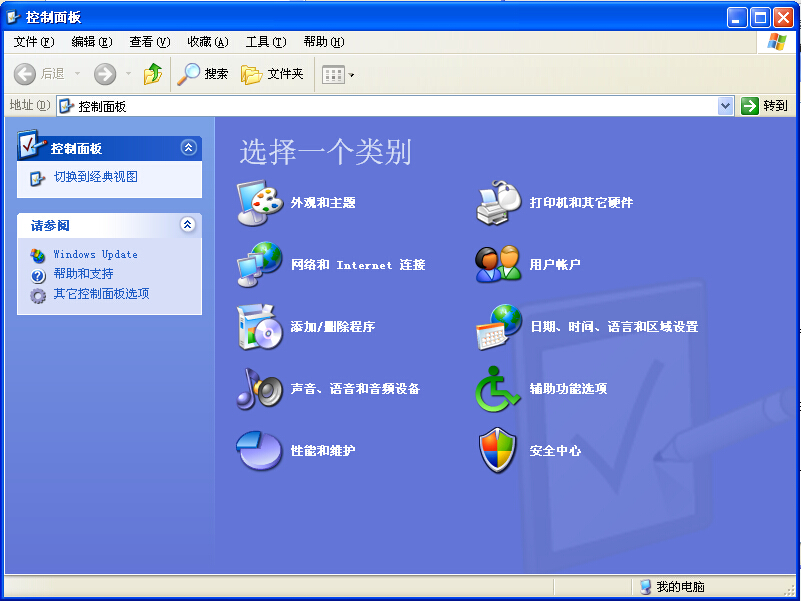The height and width of the screenshot is (601, 801).
Task: Open the back button history dropdown arrow
Action: 78,74
